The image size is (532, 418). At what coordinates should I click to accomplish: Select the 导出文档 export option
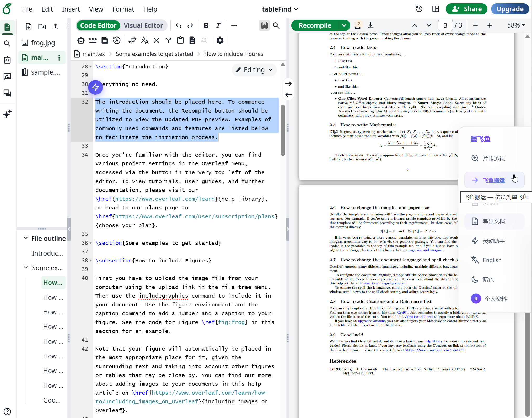point(494,222)
